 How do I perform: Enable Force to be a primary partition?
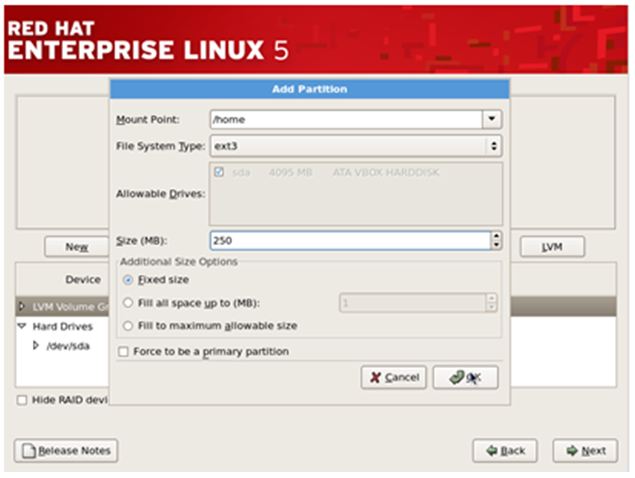[123, 352]
